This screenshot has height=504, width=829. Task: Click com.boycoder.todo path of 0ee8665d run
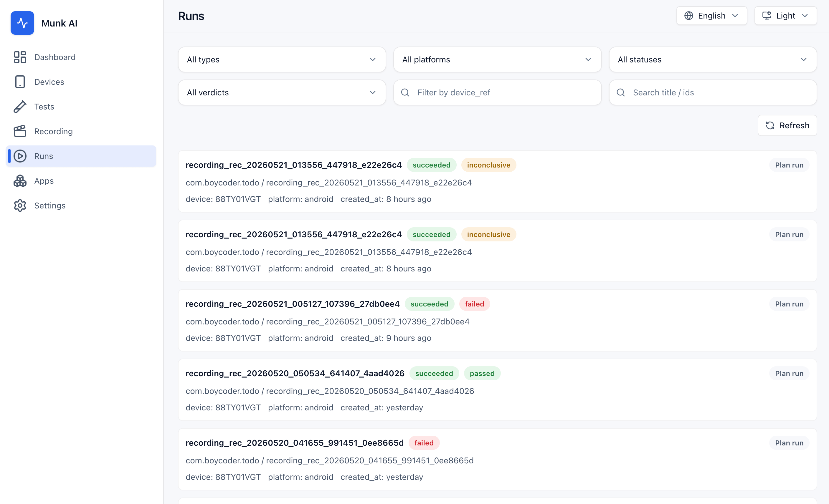point(329,460)
